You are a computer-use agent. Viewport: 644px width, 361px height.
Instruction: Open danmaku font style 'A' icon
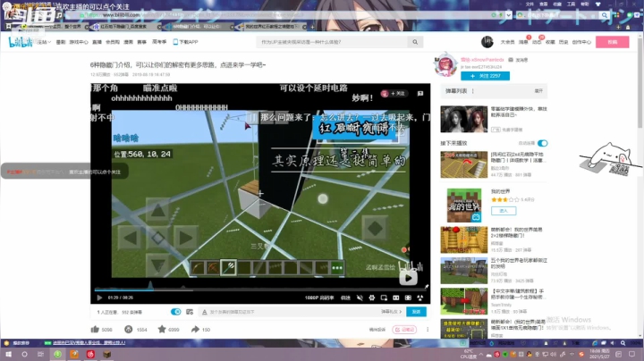tap(204, 312)
